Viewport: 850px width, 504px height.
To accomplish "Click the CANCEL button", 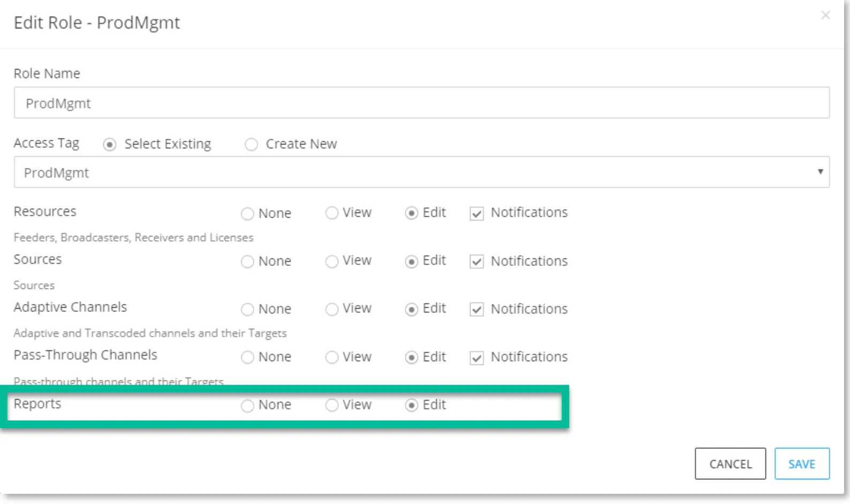I will (x=730, y=464).
